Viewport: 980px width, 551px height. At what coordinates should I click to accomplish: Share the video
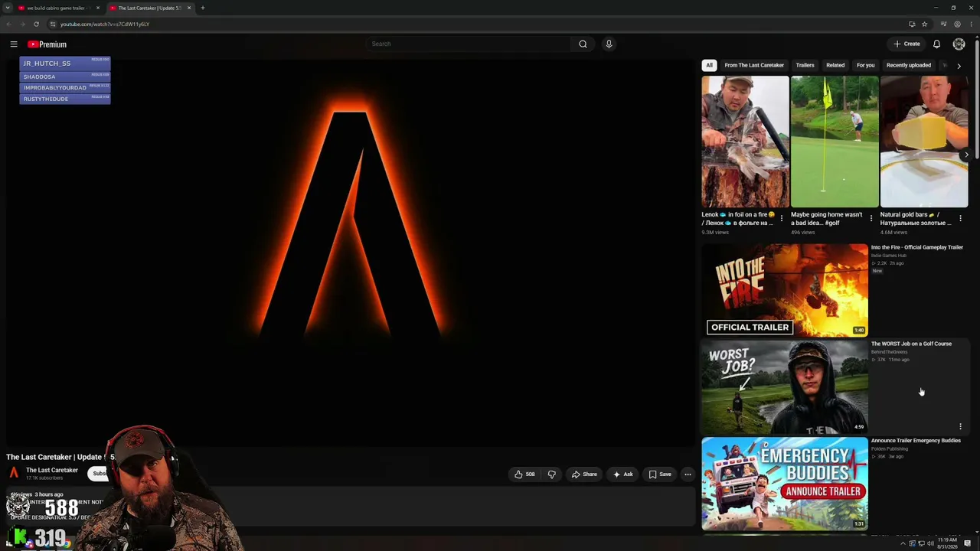(x=584, y=474)
